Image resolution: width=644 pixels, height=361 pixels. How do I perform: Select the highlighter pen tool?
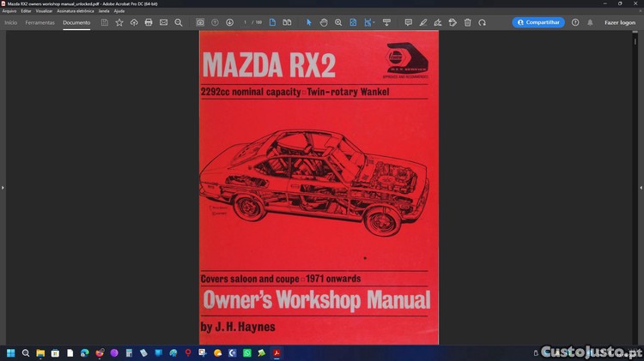[x=423, y=22]
